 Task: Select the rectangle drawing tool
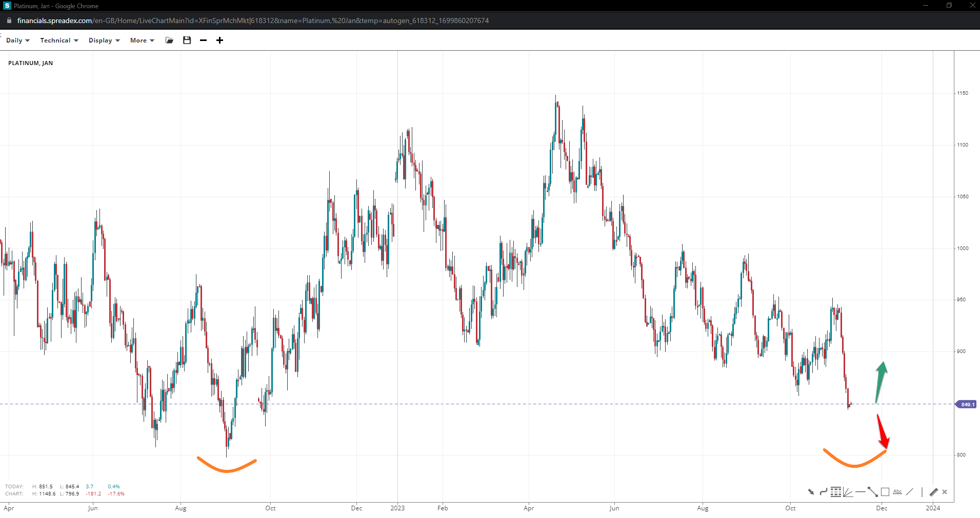[885, 492]
